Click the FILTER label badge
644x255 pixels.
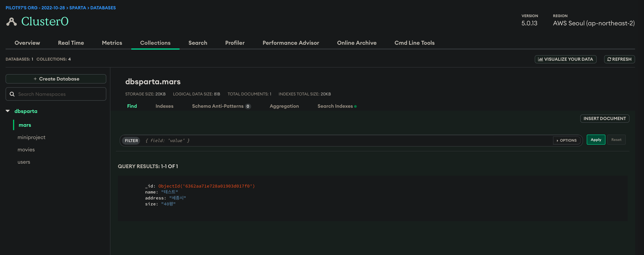point(131,141)
